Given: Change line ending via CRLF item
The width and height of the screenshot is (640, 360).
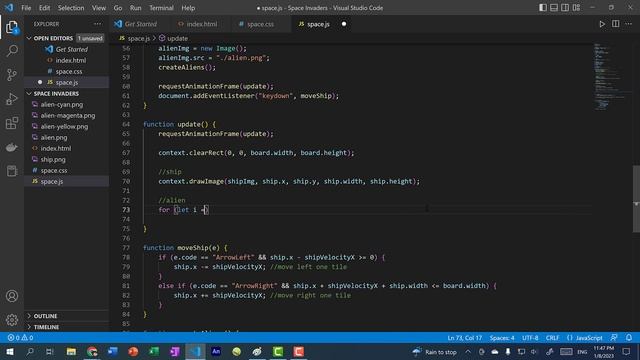Looking at the screenshot, I should pyautogui.click(x=552, y=338).
